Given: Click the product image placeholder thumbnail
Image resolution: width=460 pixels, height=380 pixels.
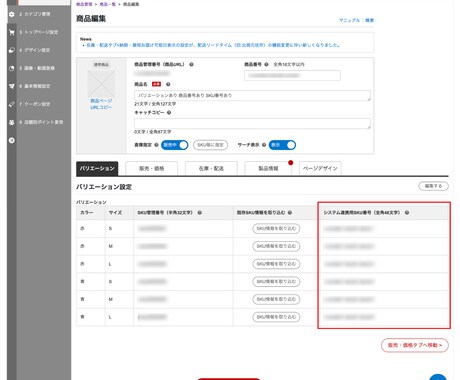Looking at the screenshot, I should [x=101, y=83].
